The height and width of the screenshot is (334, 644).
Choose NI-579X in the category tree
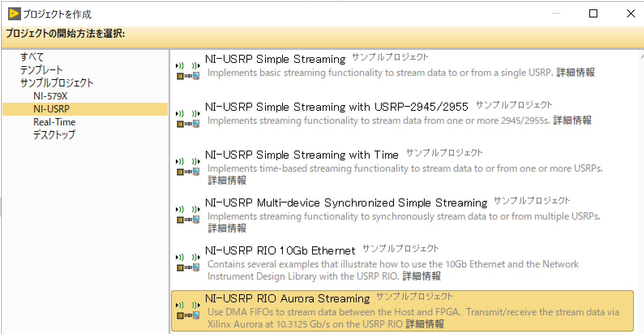(50, 96)
